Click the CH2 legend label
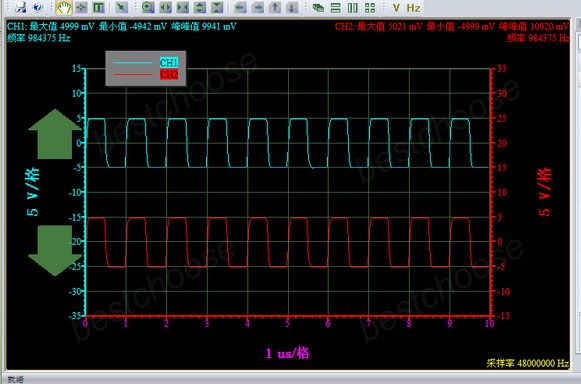This screenshot has height=384, width=581. (169, 75)
